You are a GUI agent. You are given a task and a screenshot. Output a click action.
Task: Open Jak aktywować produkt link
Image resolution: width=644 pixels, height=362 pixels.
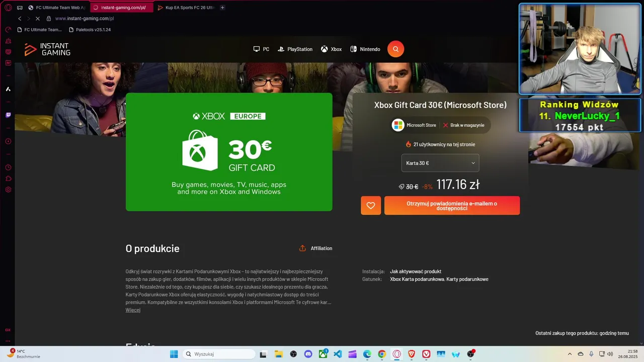click(x=416, y=271)
